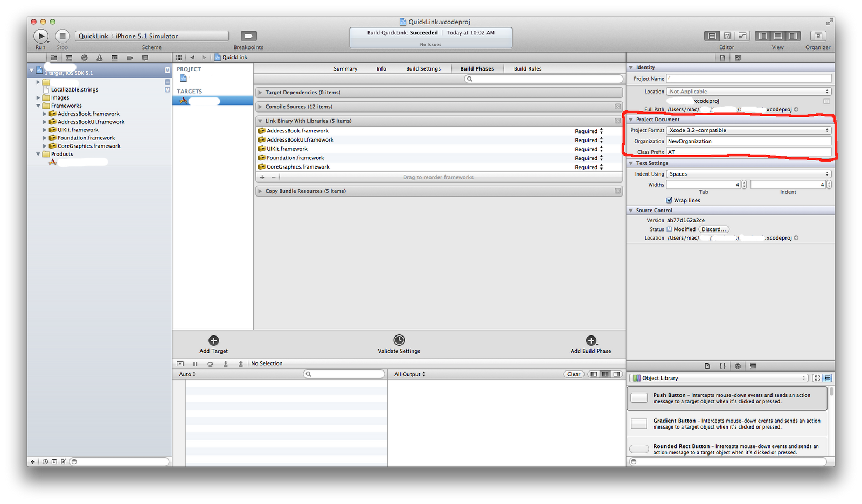
Task: Show the Code Snippet library
Action: click(x=722, y=366)
